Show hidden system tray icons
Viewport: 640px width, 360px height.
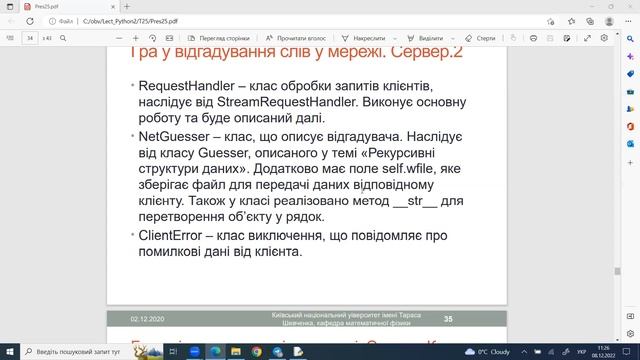(524, 351)
